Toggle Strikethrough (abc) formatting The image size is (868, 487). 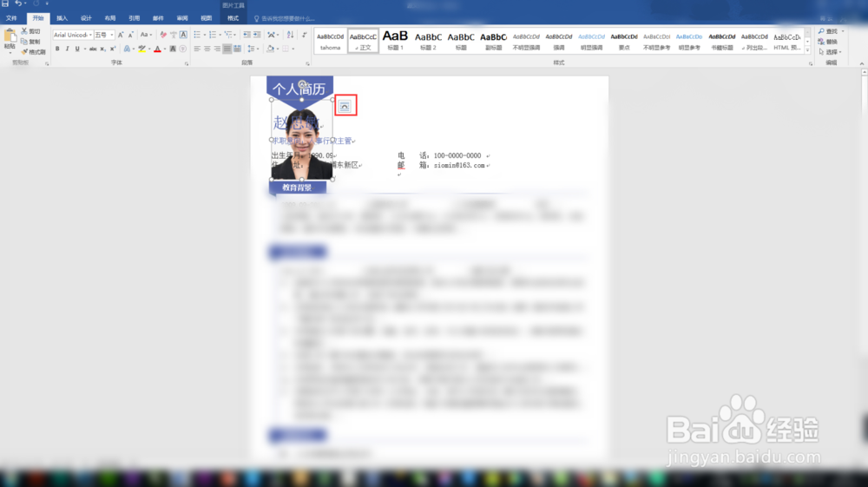coord(93,49)
